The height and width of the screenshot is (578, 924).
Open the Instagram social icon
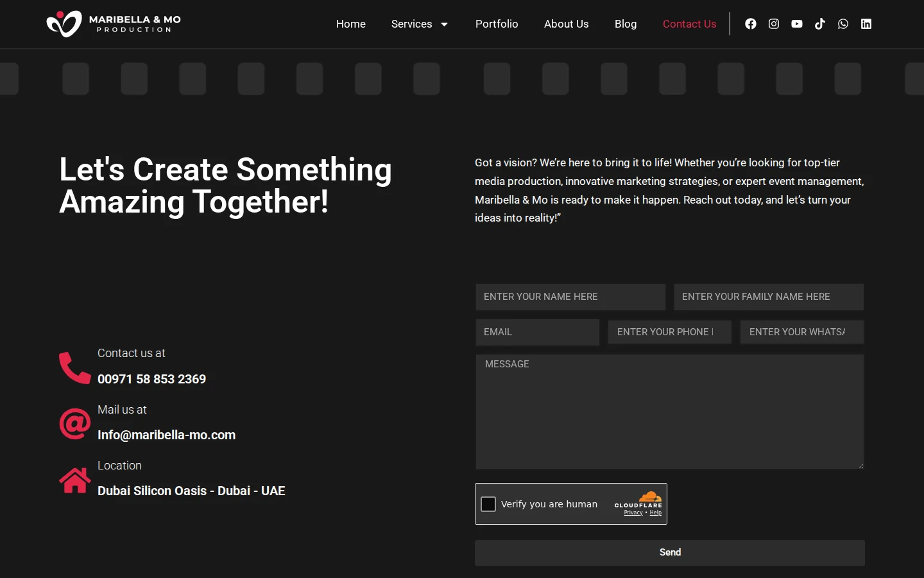774,24
